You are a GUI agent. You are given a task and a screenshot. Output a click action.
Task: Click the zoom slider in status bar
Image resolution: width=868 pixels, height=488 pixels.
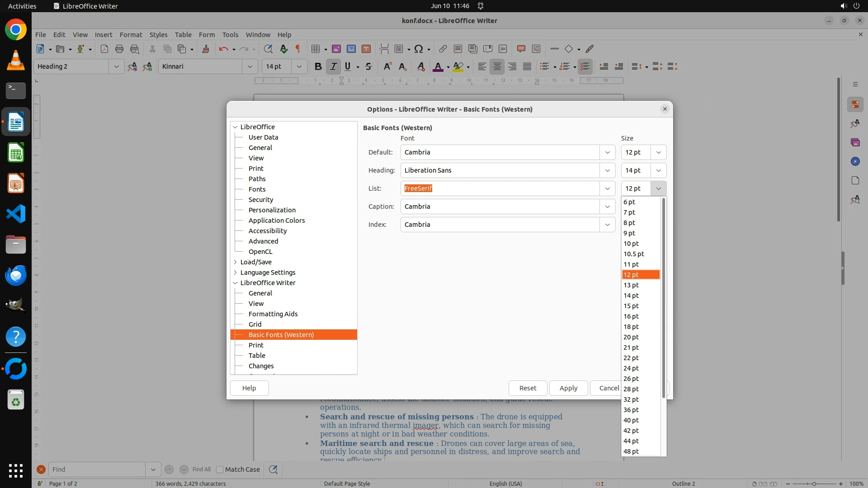click(814, 483)
